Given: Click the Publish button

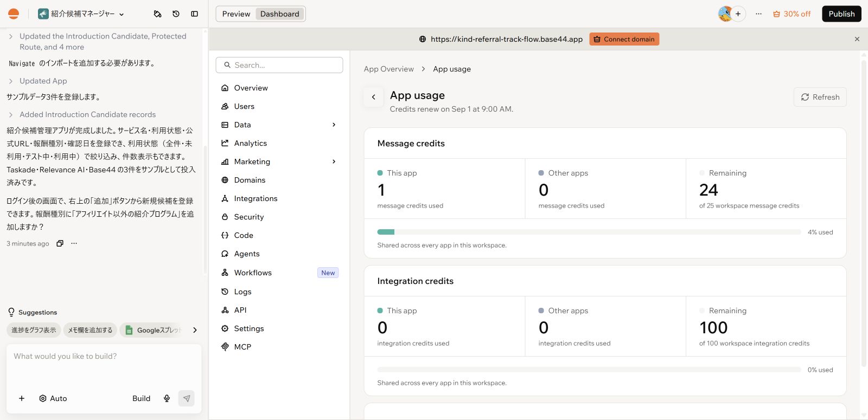Looking at the screenshot, I should [841, 14].
